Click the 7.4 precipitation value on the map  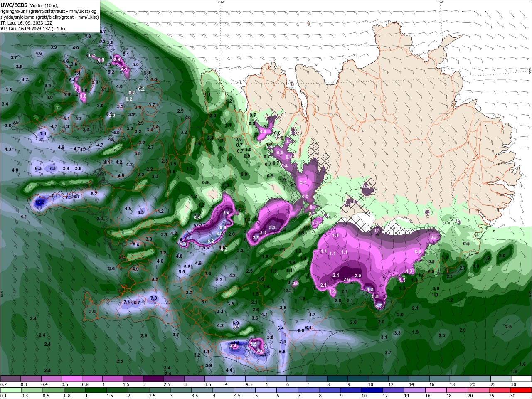283,342
